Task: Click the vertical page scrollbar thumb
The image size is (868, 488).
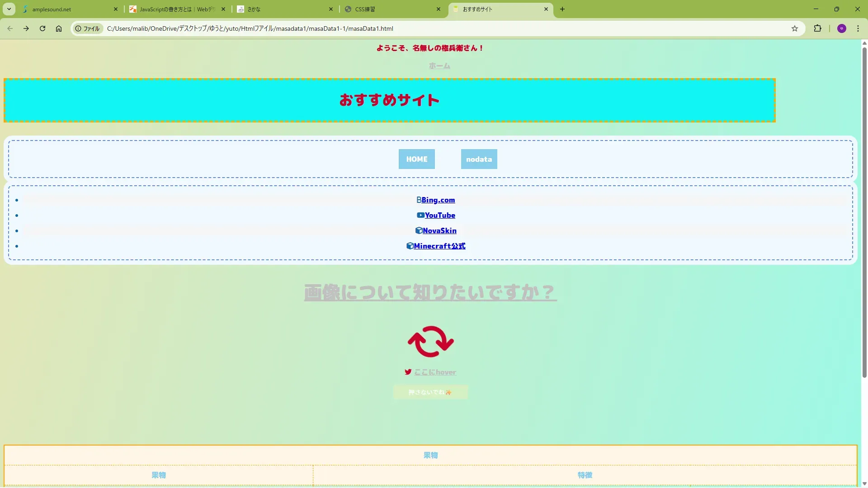Action: (864, 212)
